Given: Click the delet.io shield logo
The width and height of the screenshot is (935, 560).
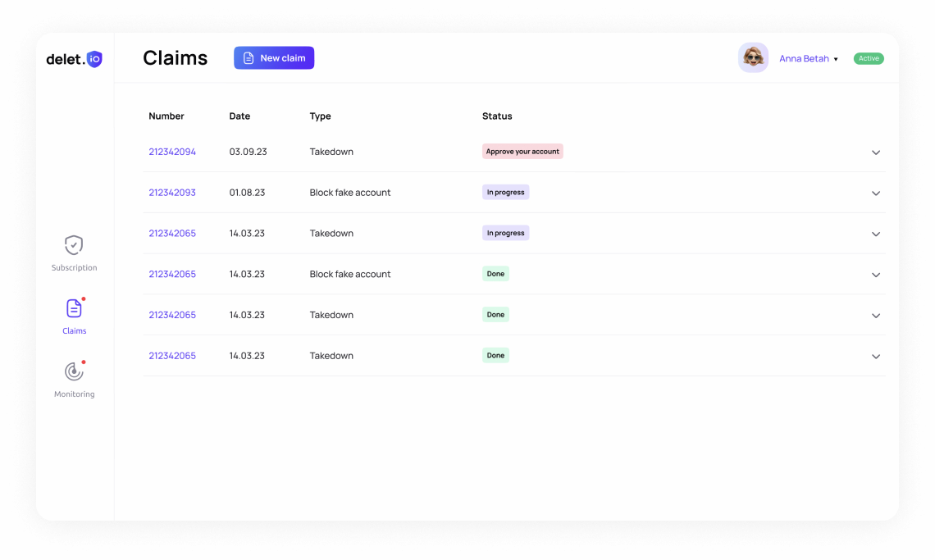Looking at the screenshot, I should pyautogui.click(x=94, y=59).
